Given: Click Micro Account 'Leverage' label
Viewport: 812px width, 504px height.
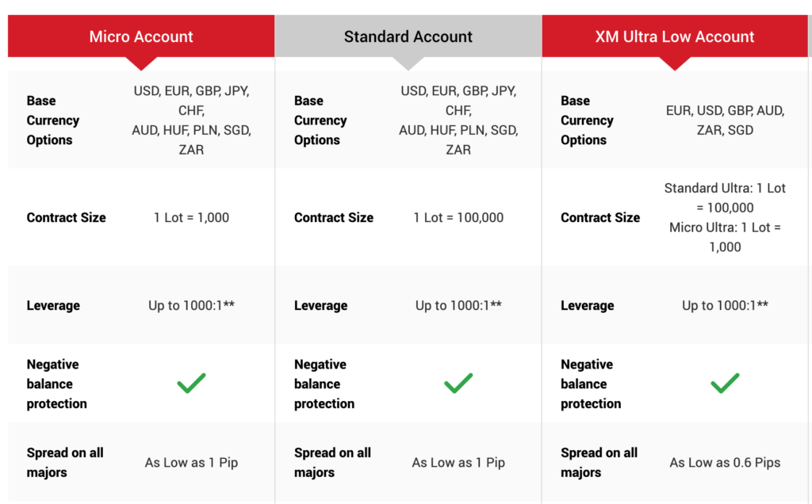Looking at the screenshot, I should 53,305.
